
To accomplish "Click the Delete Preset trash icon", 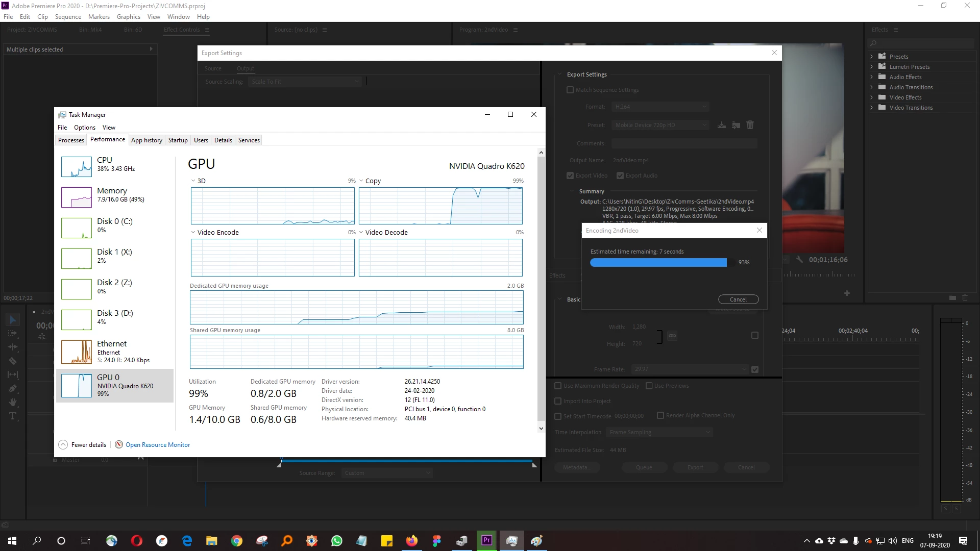I will (x=750, y=125).
